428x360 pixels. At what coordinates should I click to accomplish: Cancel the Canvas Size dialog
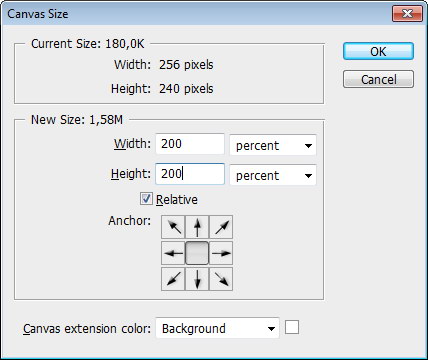click(x=378, y=79)
